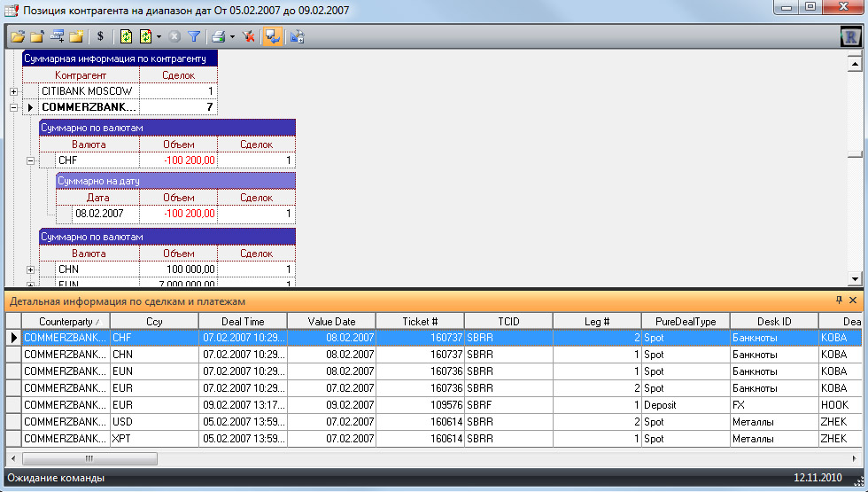868x492 pixels.
Task: Select CITIBANK MOSCOW counterparty cell
Action: pyautogui.click(x=89, y=90)
